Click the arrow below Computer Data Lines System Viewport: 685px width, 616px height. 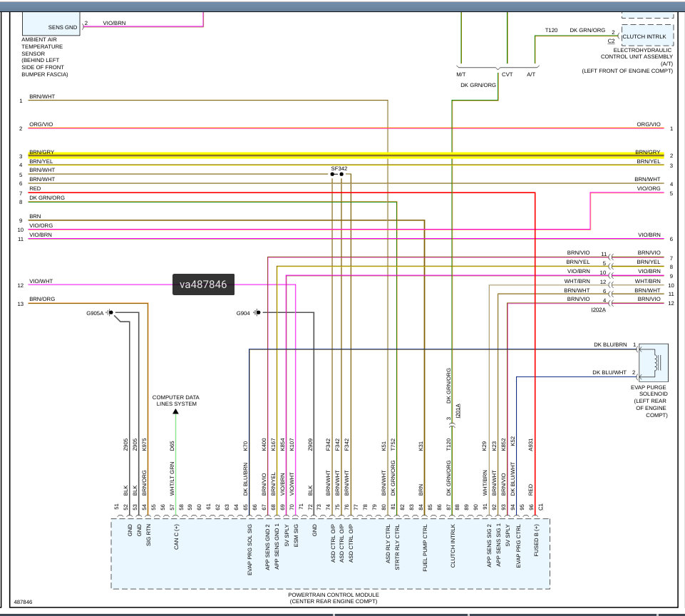[175, 411]
